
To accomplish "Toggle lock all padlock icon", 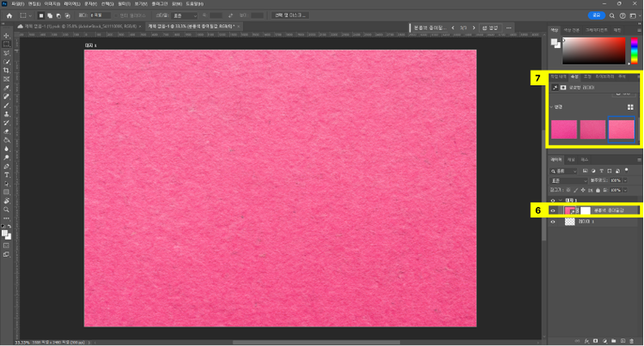I will pos(598,191).
